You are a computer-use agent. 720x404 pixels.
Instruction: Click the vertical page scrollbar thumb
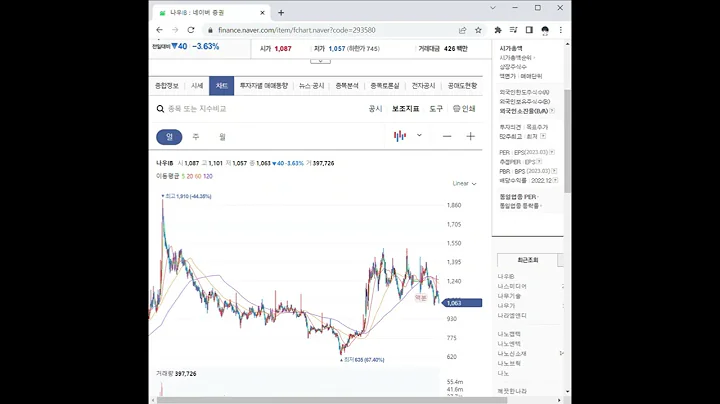[568, 141]
